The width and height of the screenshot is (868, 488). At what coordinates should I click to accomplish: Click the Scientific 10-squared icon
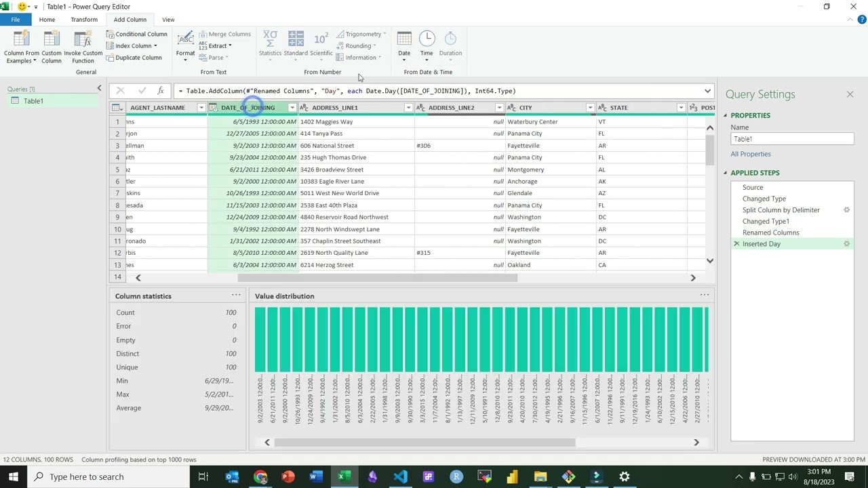(x=321, y=38)
